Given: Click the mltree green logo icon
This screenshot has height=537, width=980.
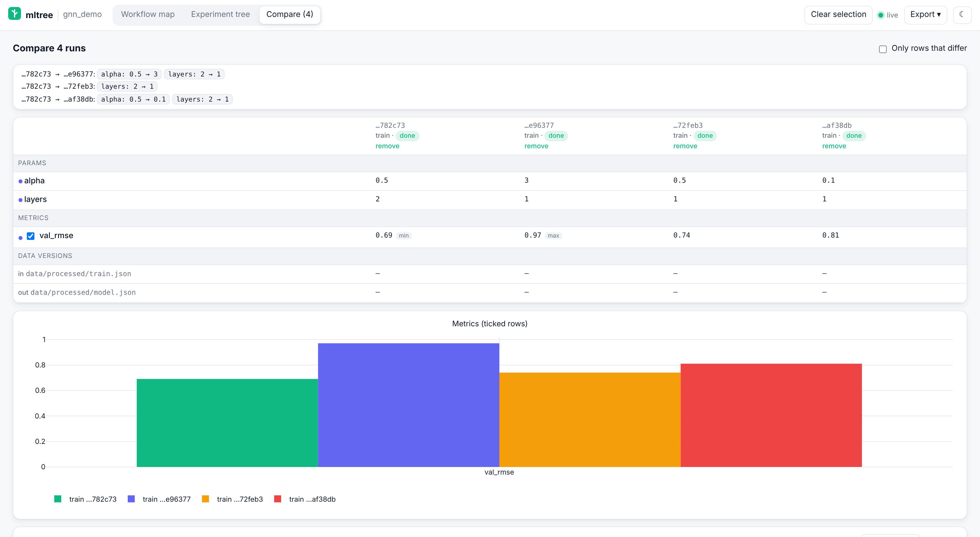Looking at the screenshot, I should tap(15, 14).
